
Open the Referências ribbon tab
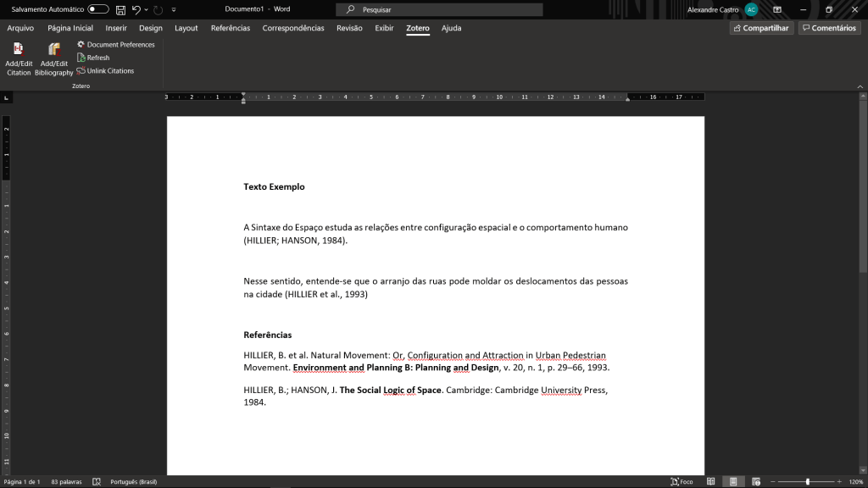[230, 28]
